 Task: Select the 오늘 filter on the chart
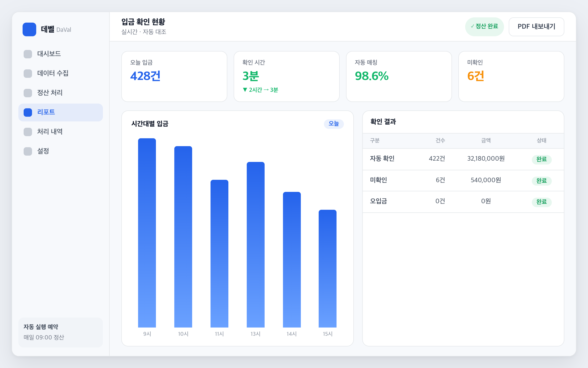click(x=334, y=124)
